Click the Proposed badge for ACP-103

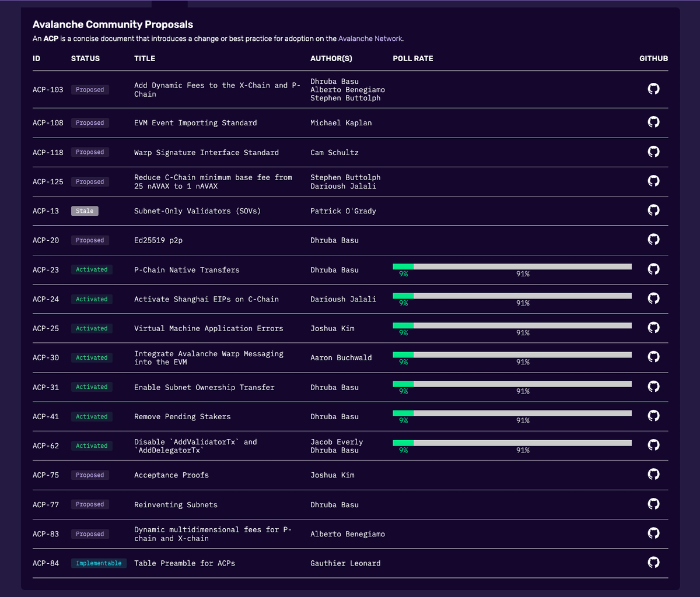click(90, 90)
